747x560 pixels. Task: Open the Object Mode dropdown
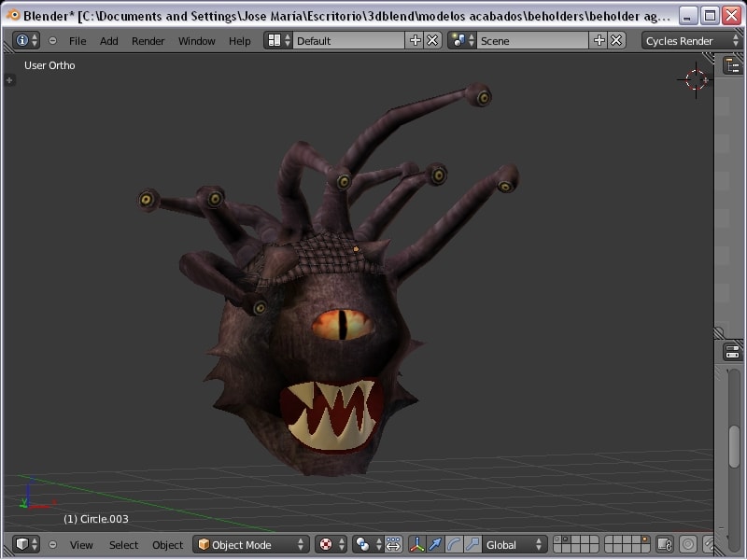251,544
